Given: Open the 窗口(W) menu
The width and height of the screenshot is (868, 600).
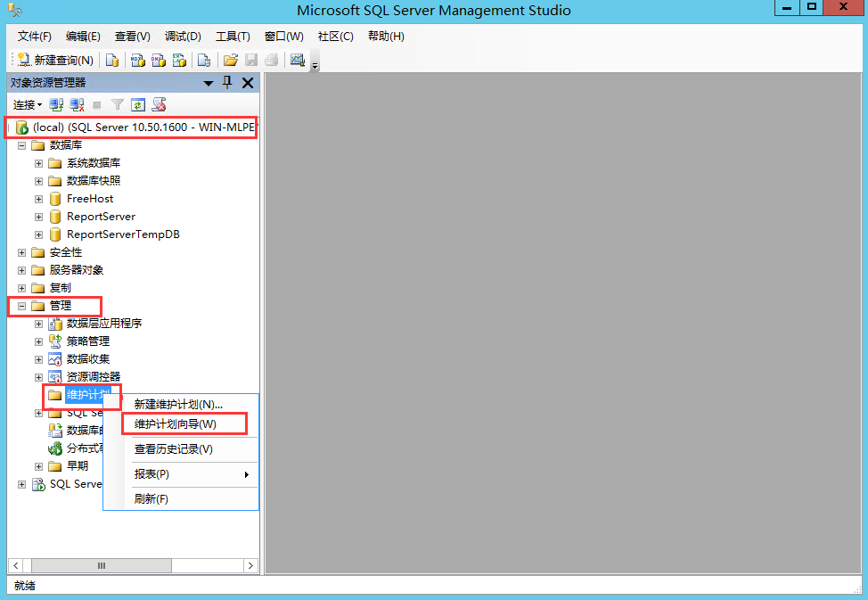Looking at the screenshot, I should (x=284, y=37).
